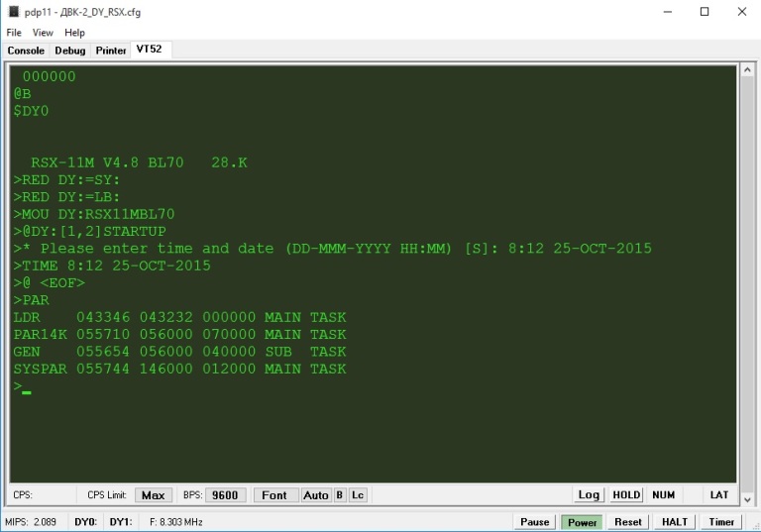Select the VT52 tab
761x532 pixels.
150,50
